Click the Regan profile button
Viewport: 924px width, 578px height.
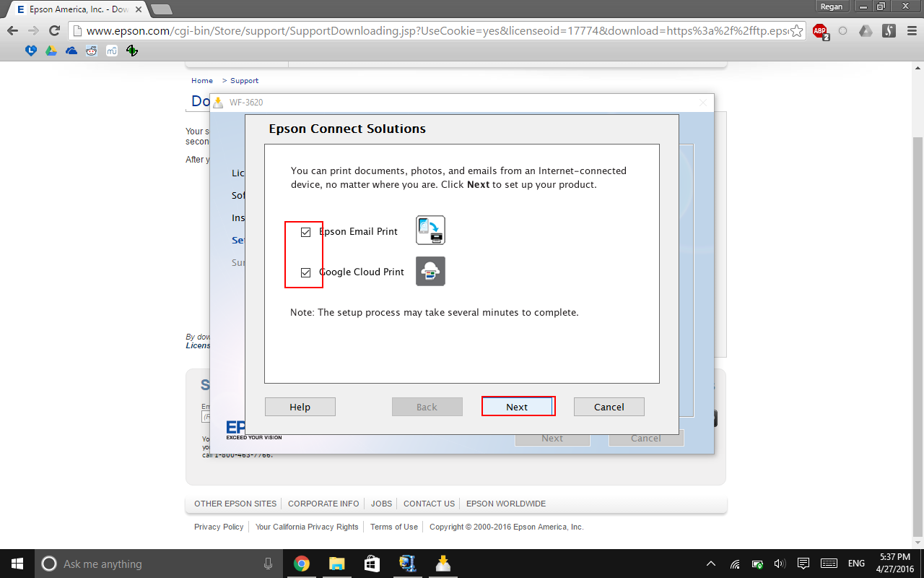click(x=832, y=7)
